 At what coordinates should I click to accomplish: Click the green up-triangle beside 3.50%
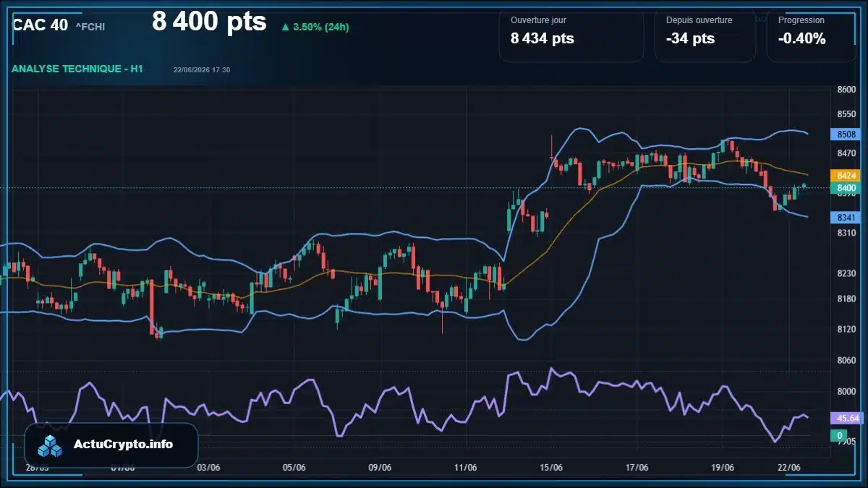[285, 27]
